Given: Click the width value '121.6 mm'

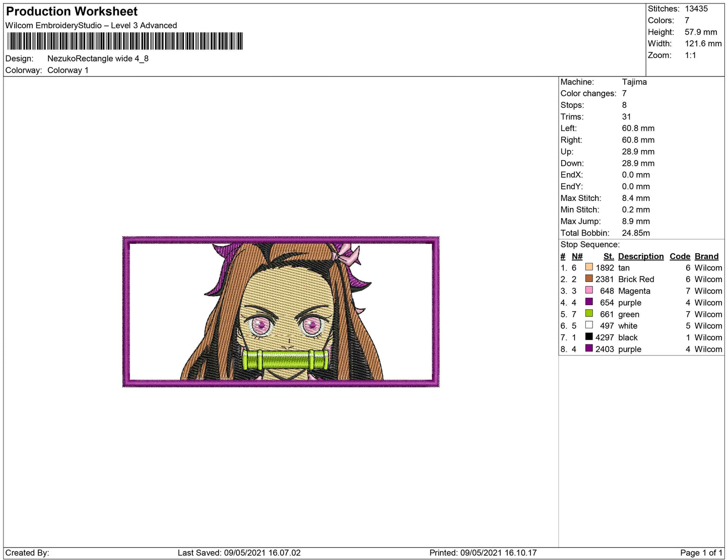Looking at the screenshot, I should (x=703, y=44).
